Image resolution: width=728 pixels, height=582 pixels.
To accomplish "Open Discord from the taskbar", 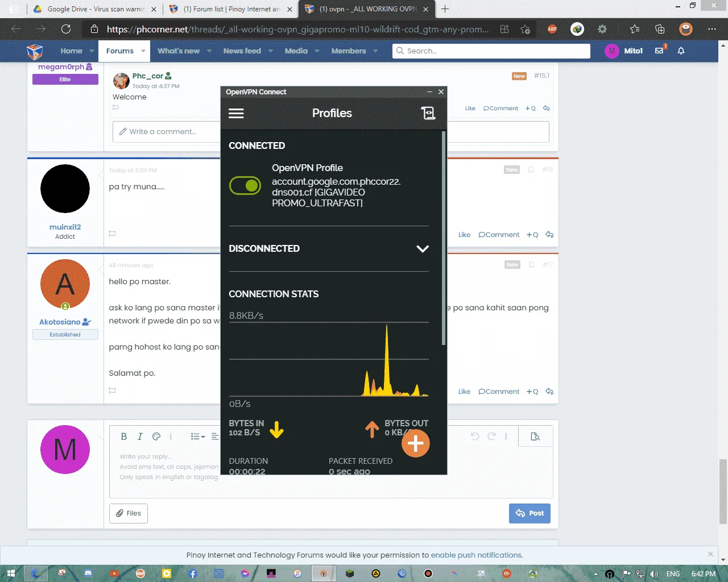I will (88, 573).
